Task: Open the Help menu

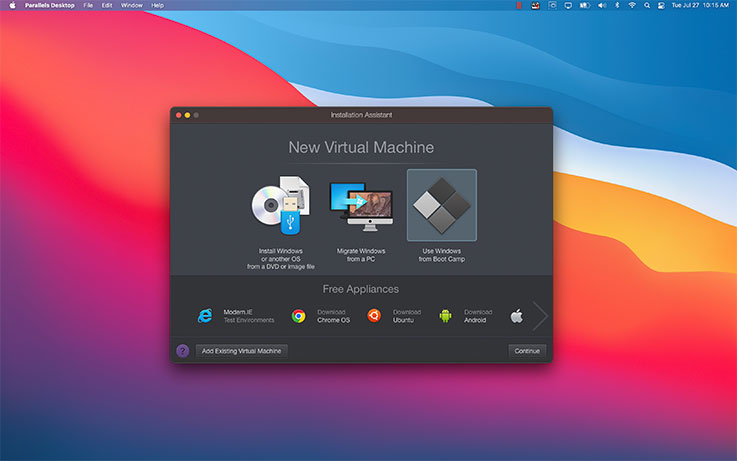Action: (157, 5)
